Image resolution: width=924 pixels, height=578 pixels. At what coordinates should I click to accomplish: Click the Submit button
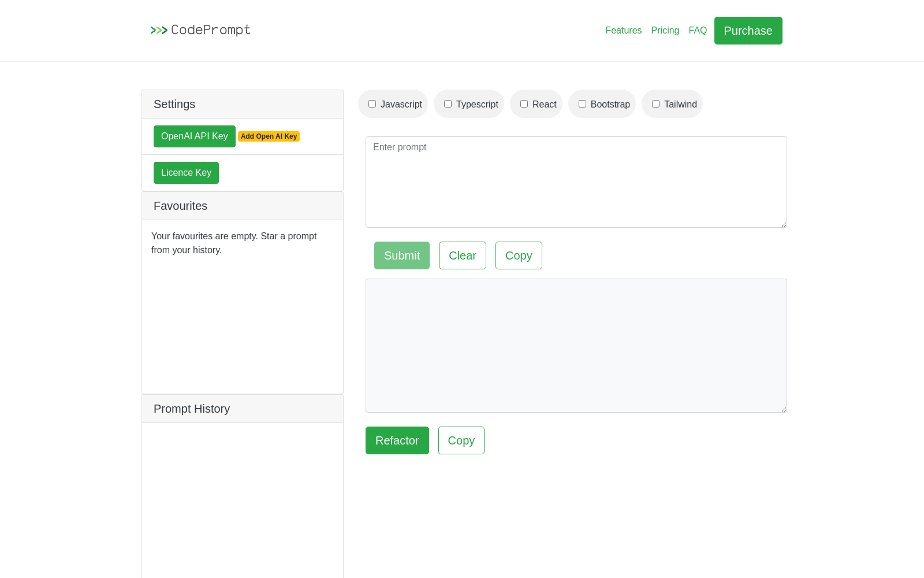[x=402, y=255]
